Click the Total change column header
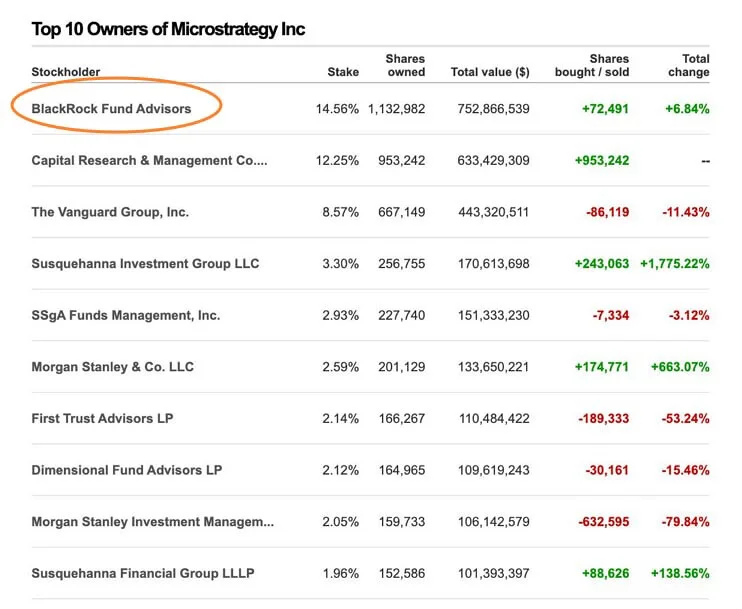This screenshot has height=609, width=742. point(689,65)
